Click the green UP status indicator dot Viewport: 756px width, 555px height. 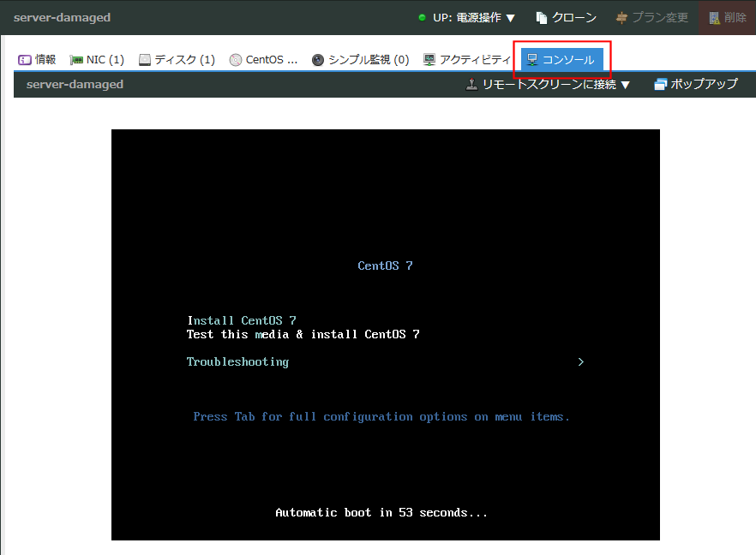pyautogui.click(x=422, y=18)
